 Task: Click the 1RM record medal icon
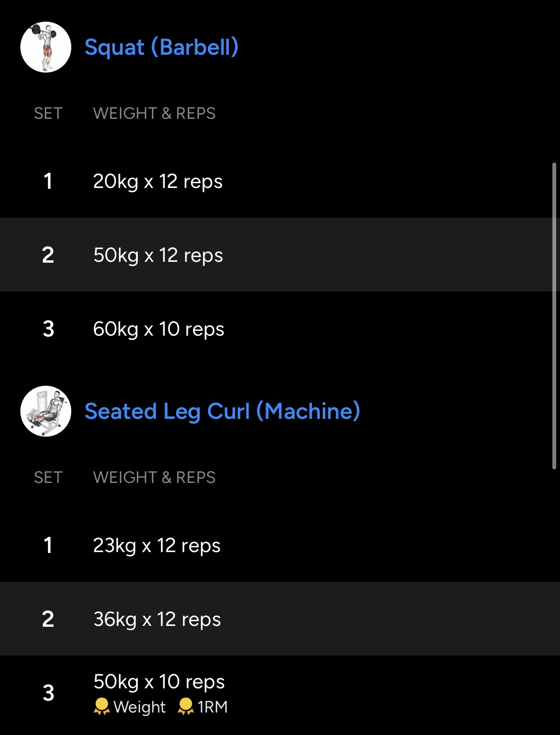(185, 707)
